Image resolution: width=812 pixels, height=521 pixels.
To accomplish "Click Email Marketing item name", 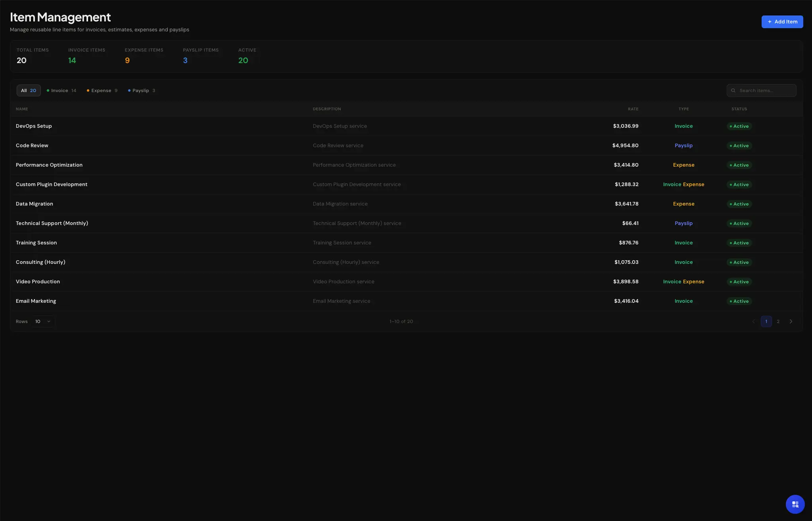I will coord(36,301).
